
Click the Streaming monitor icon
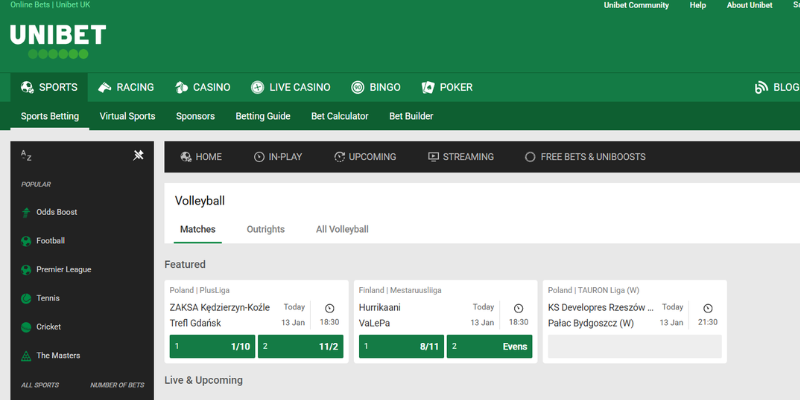pyautogui.click(x=433, y=157)
